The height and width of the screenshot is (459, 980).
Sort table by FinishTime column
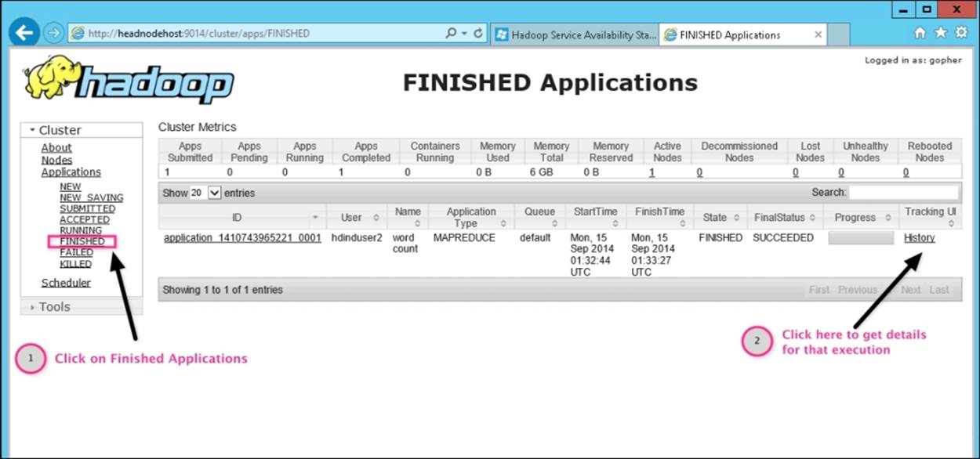(659, 217)
